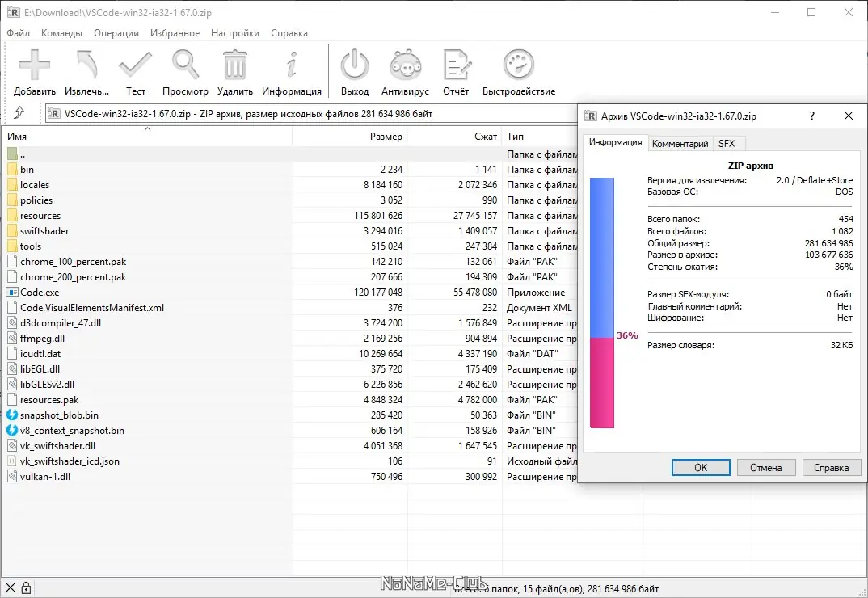Click the d3dcompiler_47.dll file icon
Viewport: 868px width, 598px height.
coord(12,322)
